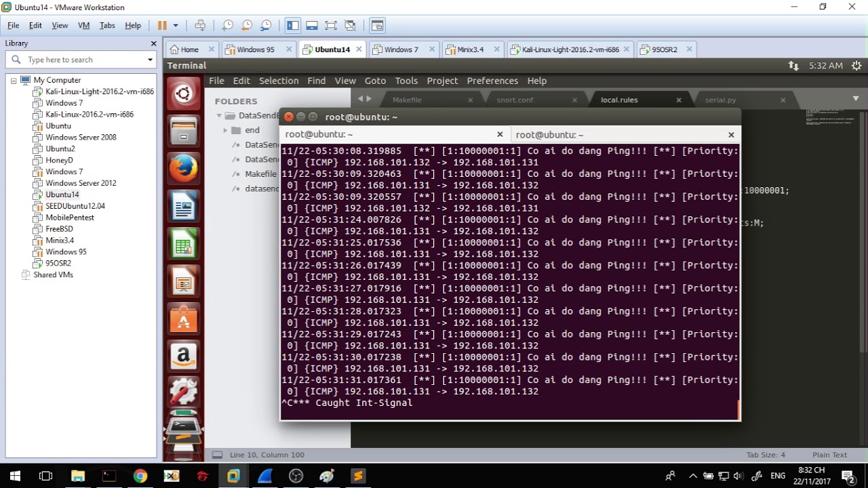Open VMware's View menu
The height and width of the screenshot is (488, 868).
point(60,25)
